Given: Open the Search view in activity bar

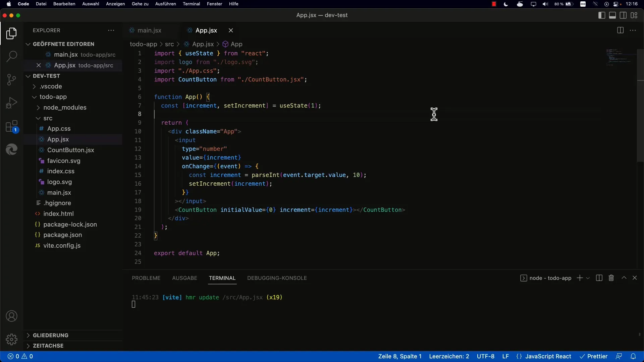Looking at the screenshot, I should [11, 56].
